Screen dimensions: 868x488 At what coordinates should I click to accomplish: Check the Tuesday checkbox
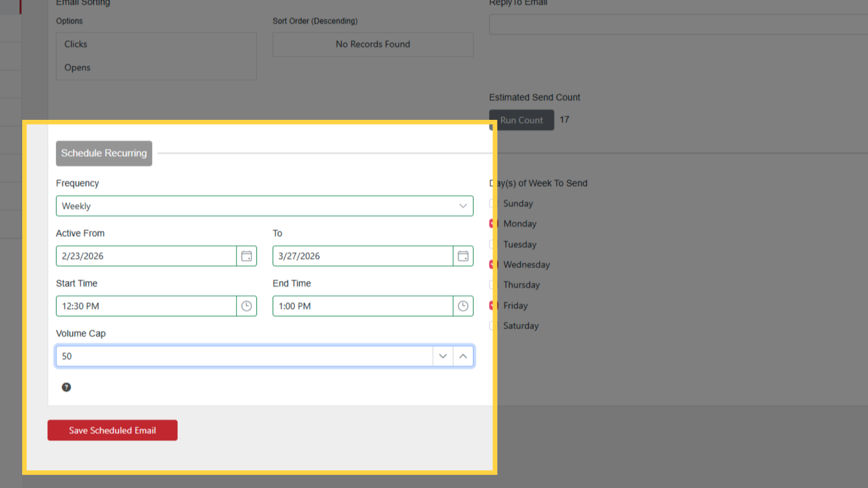[x=493, y=244]
